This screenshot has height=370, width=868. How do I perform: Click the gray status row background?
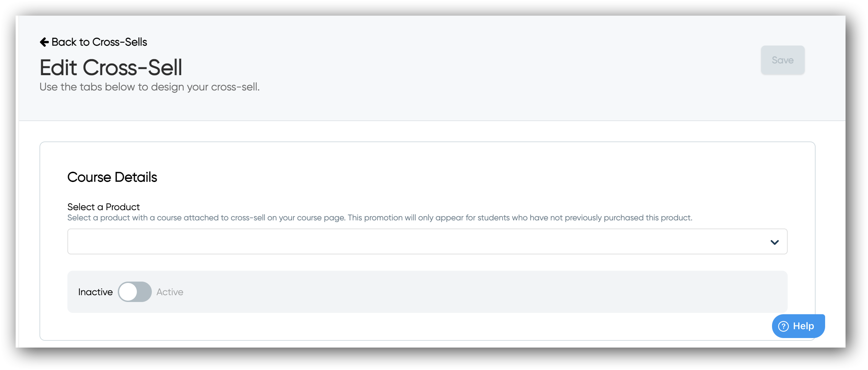[x=477, y=292]
